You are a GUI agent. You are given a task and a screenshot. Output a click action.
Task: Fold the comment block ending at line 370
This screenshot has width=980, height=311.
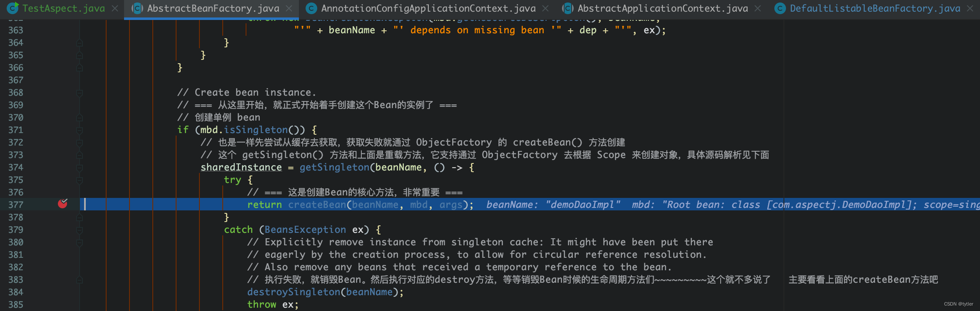tap(80, 118)
